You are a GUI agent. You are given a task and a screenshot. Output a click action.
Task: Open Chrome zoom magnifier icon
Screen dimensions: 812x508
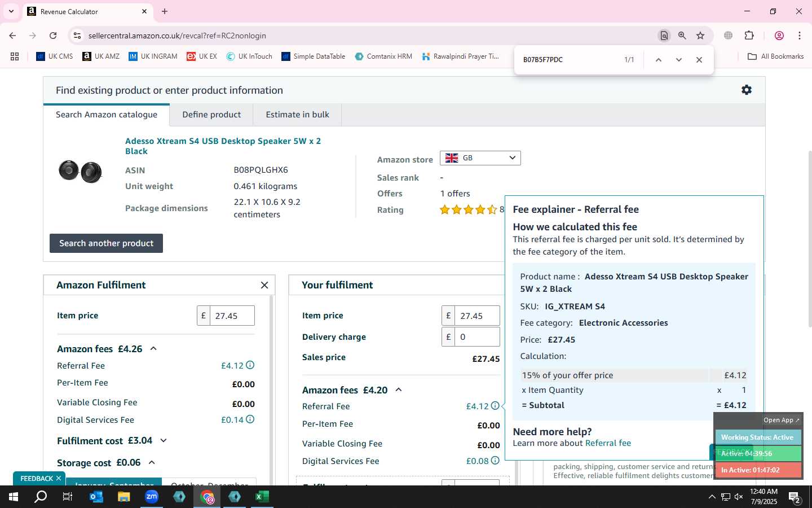click(x=682, y=36)
